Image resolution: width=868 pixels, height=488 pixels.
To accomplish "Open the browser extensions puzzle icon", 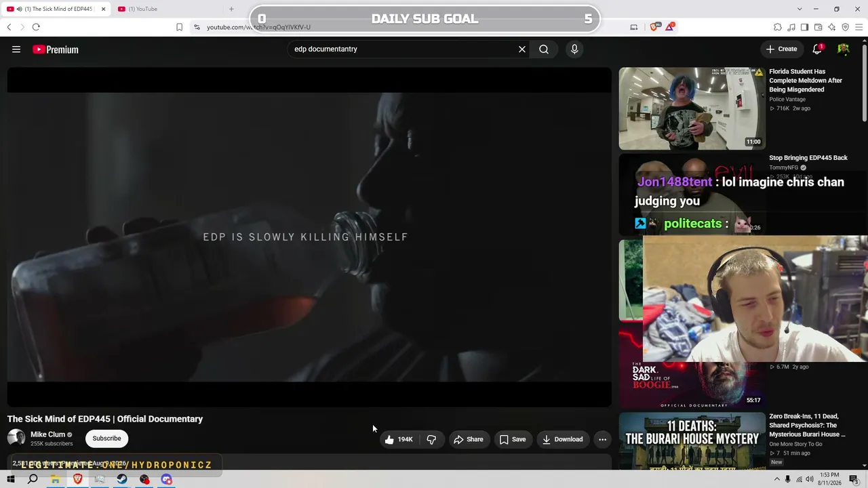I will click(x=778, y=27).
